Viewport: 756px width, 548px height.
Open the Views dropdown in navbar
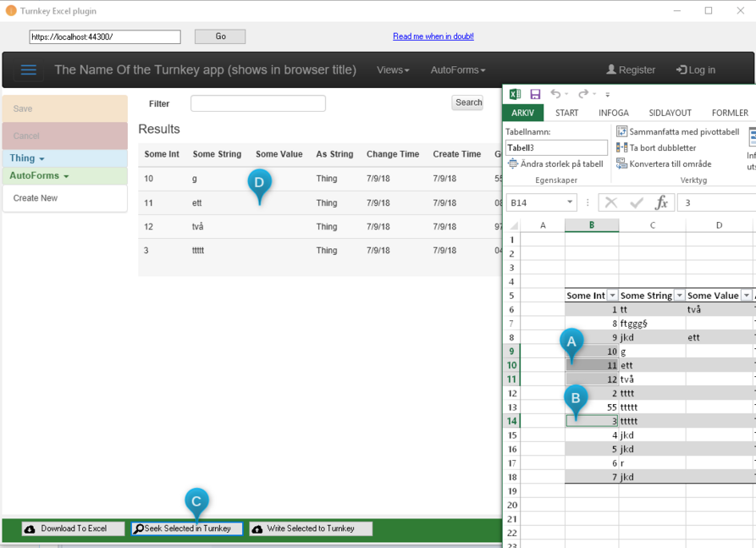(x=393, y=70)
